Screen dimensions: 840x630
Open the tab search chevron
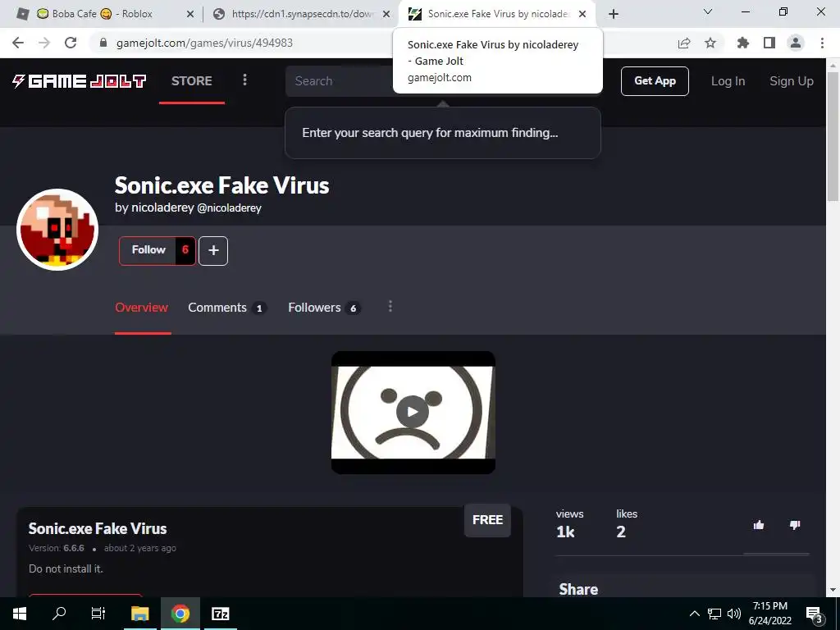(708, 11)
